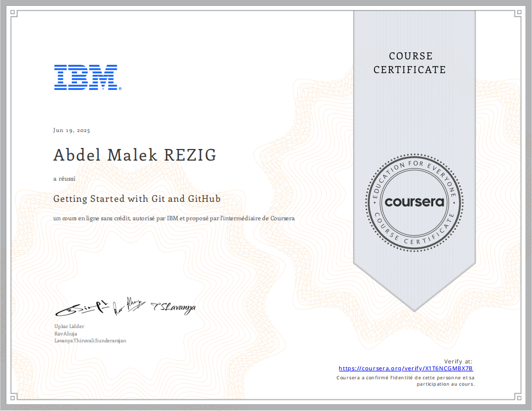Select the Upkar Lidder handwritten signature
532x411 pixels.
[x=81, y=305]
